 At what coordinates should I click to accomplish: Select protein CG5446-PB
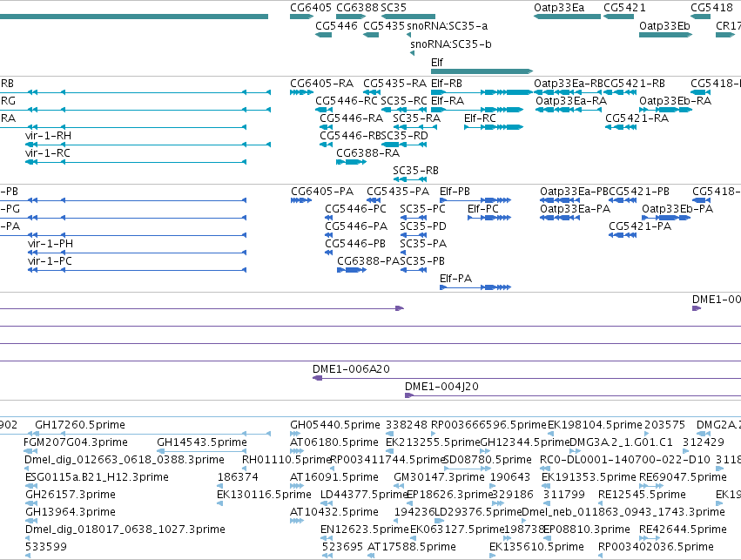click(355, 244)
